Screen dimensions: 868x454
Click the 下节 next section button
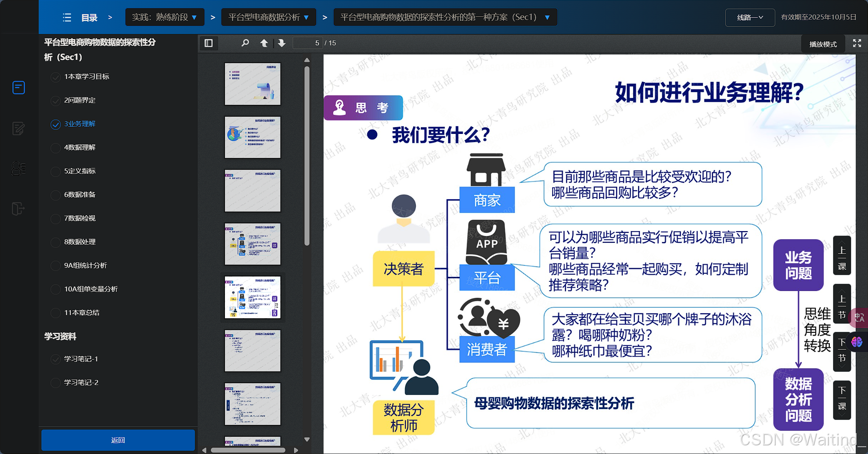pyautogui.click(x=842, y=352)
